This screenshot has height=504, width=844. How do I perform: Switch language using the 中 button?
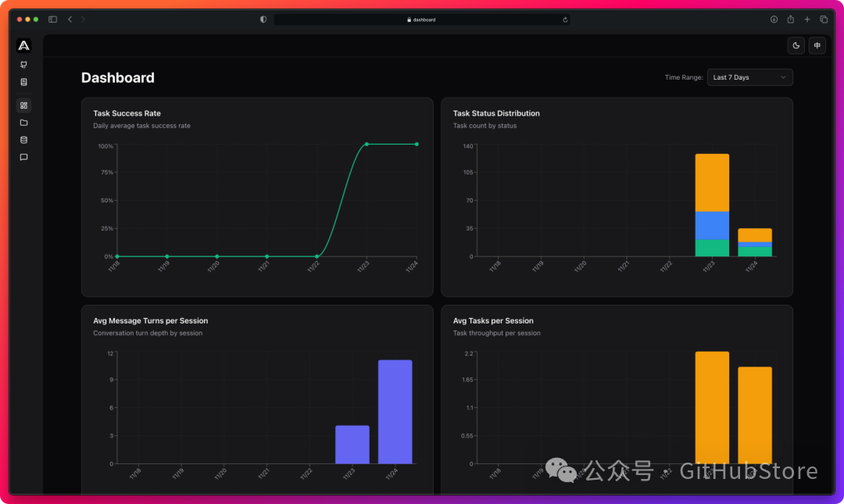817,45
